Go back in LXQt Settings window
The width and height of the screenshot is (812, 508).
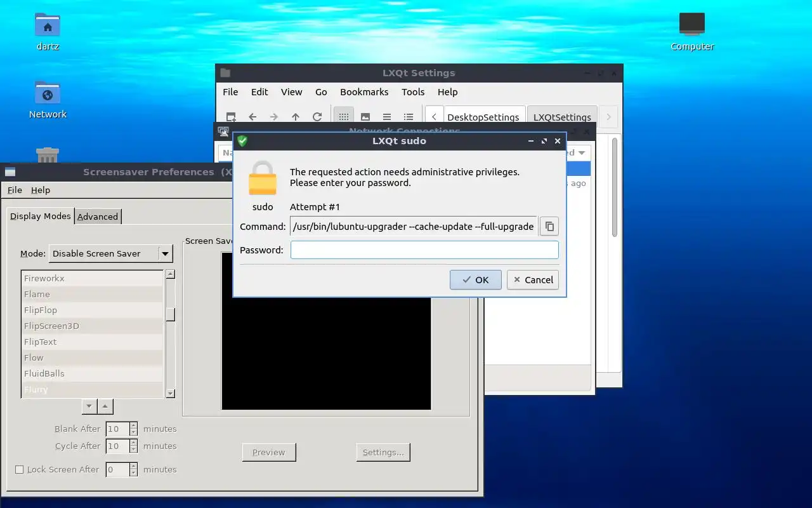pyautogui.click(x=252, y=117)
